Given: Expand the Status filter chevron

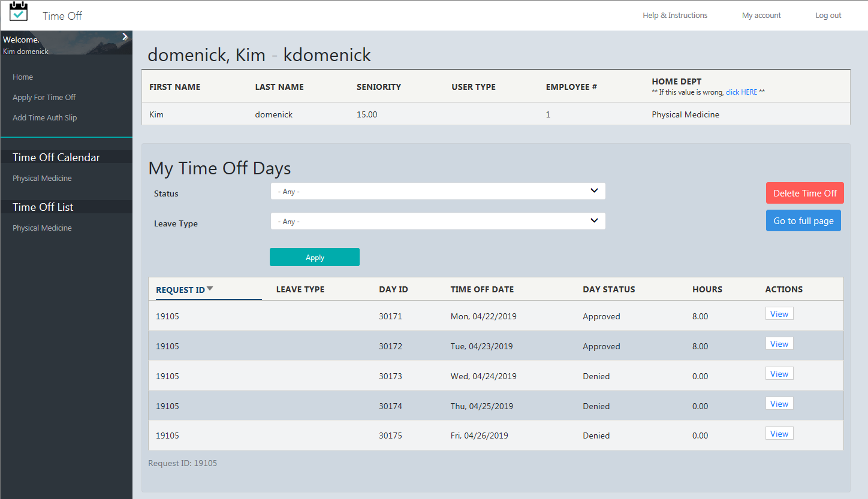Looking at the screenshot, I should pos(594,190).
